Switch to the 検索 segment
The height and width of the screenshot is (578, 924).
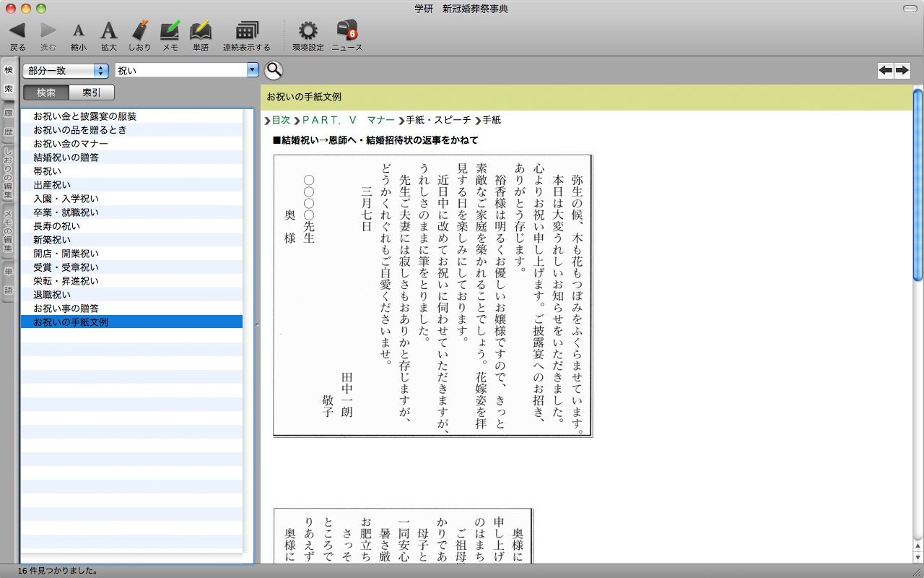[46, 92]
